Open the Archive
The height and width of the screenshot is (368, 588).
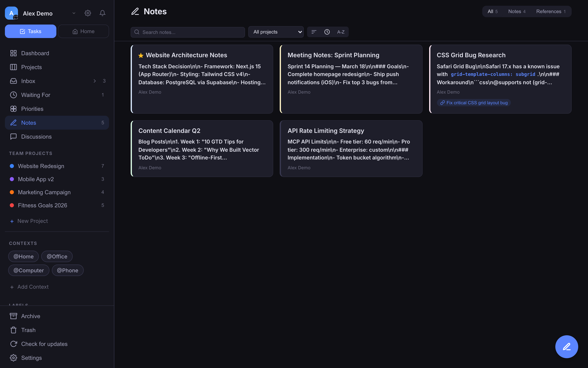click(x=57, y=316)
